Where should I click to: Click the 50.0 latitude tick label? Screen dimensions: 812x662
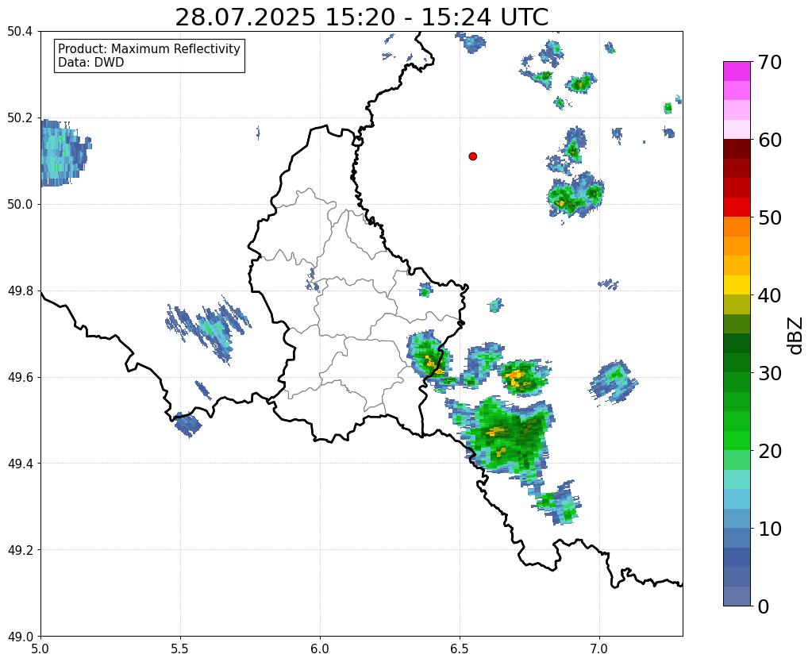20,205
